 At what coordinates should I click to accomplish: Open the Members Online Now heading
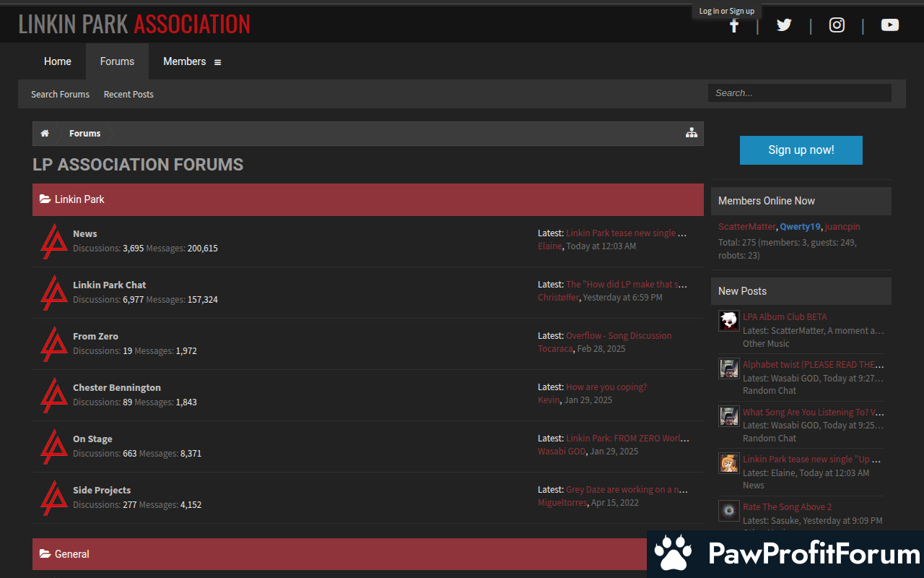pos(767,201)
